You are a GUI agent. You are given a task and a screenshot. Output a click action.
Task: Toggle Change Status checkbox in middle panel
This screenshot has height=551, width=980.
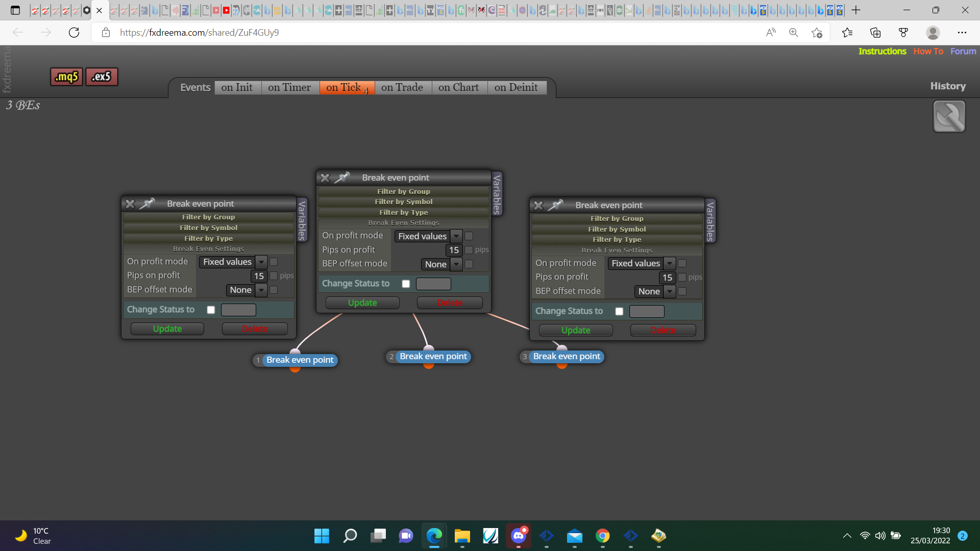pyautogui.click(x=406, y=284)
